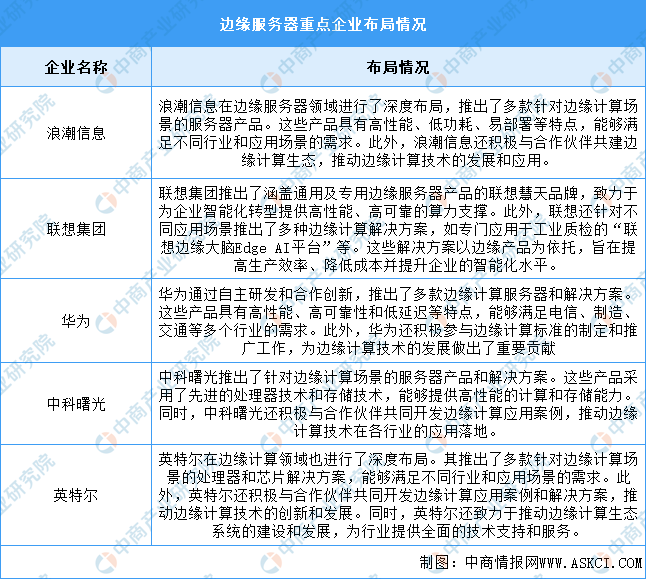Screen dimensions: 646x579
Task: Select the 英特尔 layout description paragraph
Action: point(398,495)
